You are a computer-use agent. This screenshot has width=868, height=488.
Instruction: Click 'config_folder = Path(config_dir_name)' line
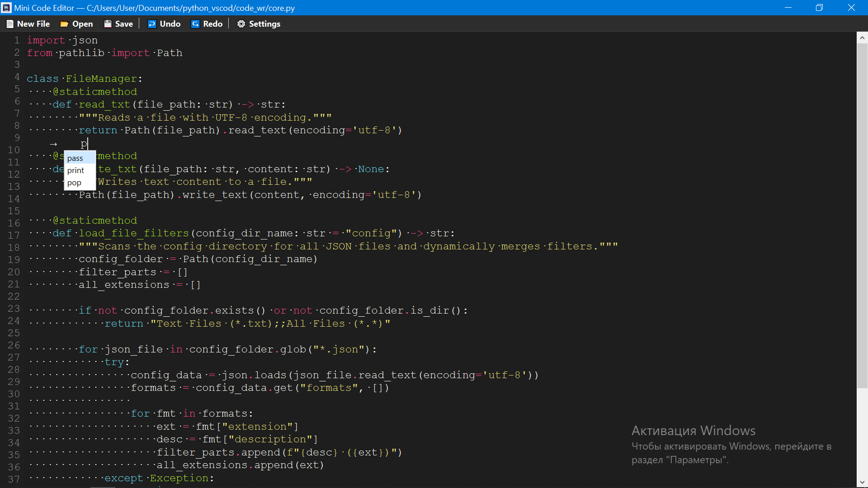click(x=198, y=259)
